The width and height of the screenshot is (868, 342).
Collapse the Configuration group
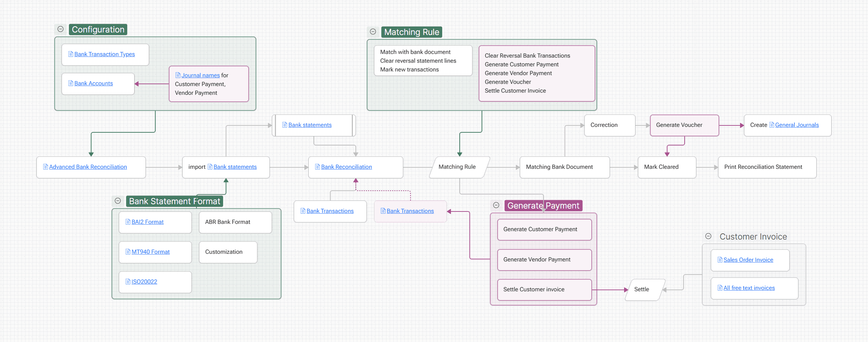61,29
